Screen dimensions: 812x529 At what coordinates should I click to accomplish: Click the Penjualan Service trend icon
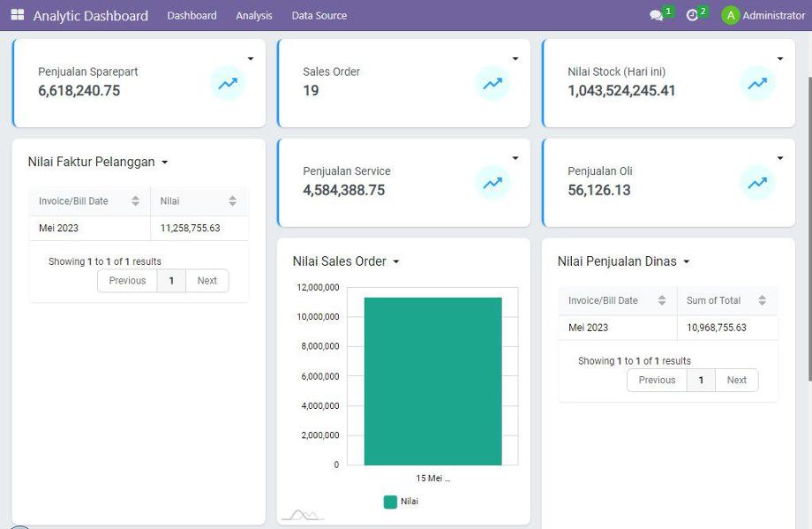point(492,183)
